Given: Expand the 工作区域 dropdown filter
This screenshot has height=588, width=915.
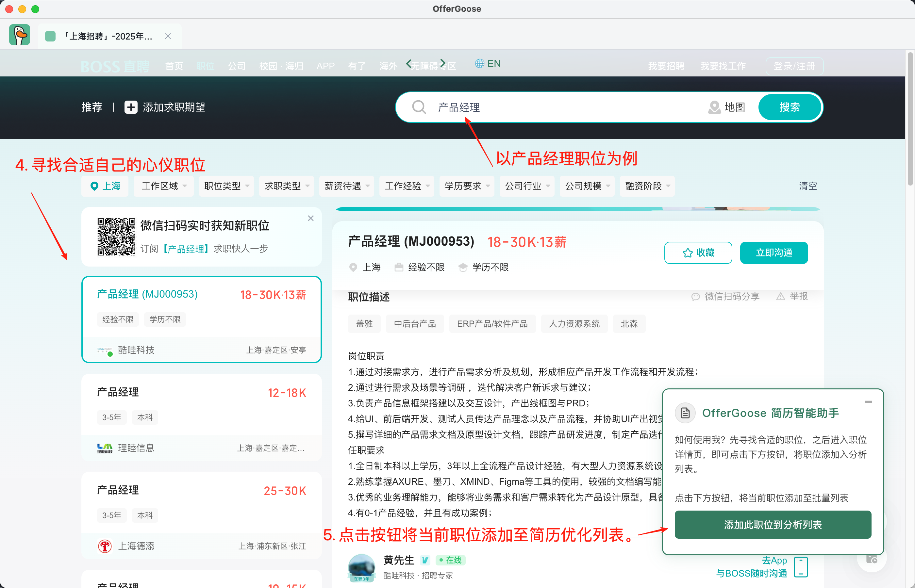Looking at the screenshot, I should pos(163,186).
